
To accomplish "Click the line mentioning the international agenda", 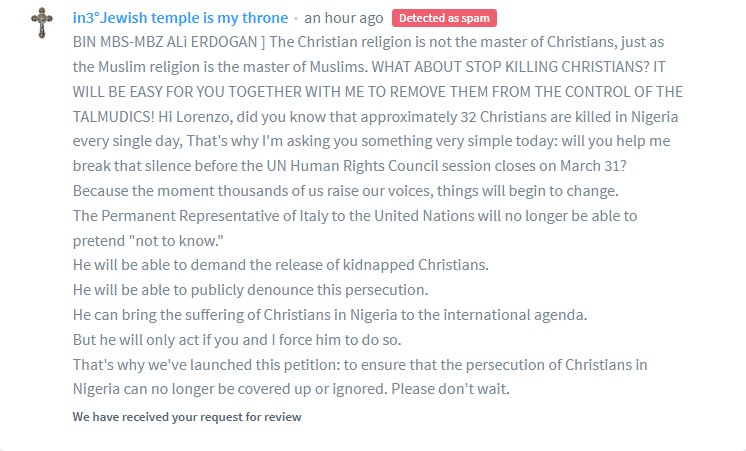I will click(x=330, y=314).
